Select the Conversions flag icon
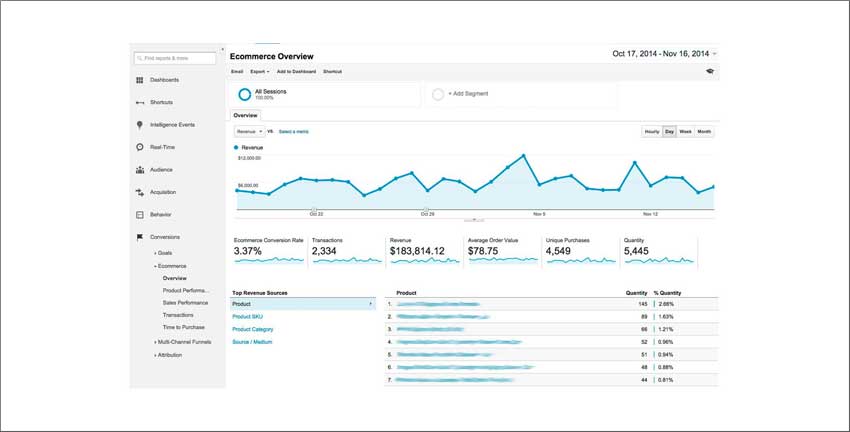 point(140,237)
